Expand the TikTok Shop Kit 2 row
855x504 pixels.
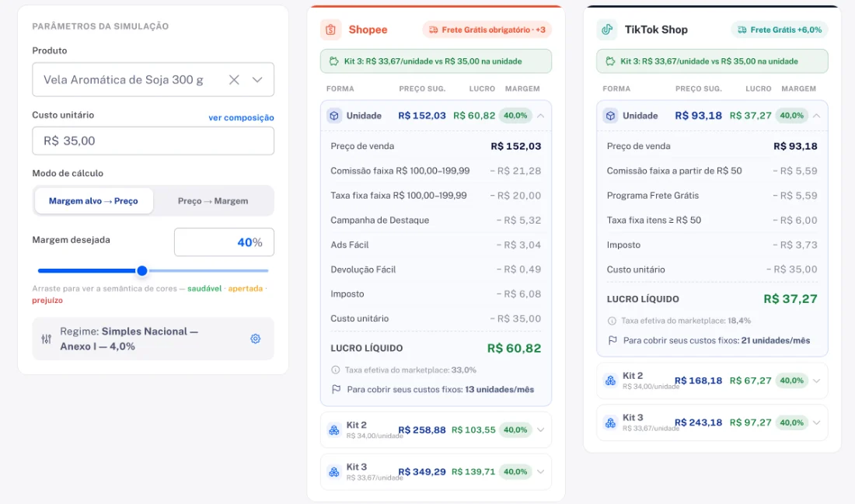click(816, 381)
